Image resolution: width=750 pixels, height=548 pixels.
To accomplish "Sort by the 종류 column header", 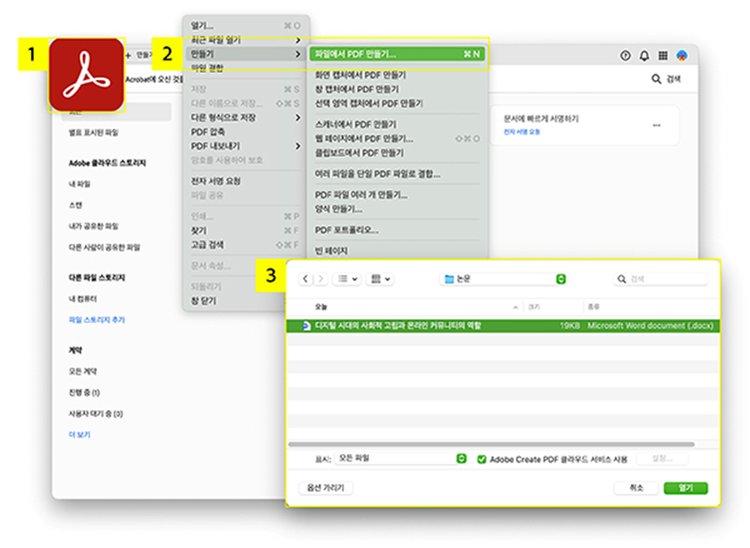I will [x=594, y=307].
